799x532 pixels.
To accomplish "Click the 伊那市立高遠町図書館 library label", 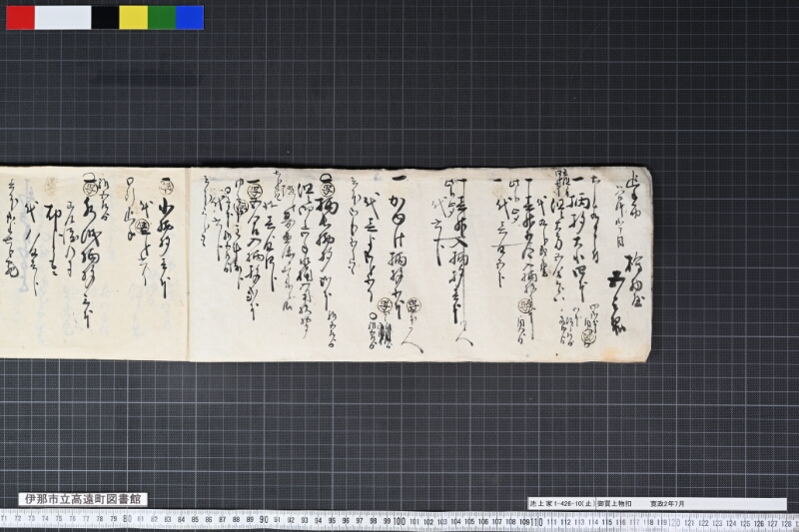I will (83, 499).
